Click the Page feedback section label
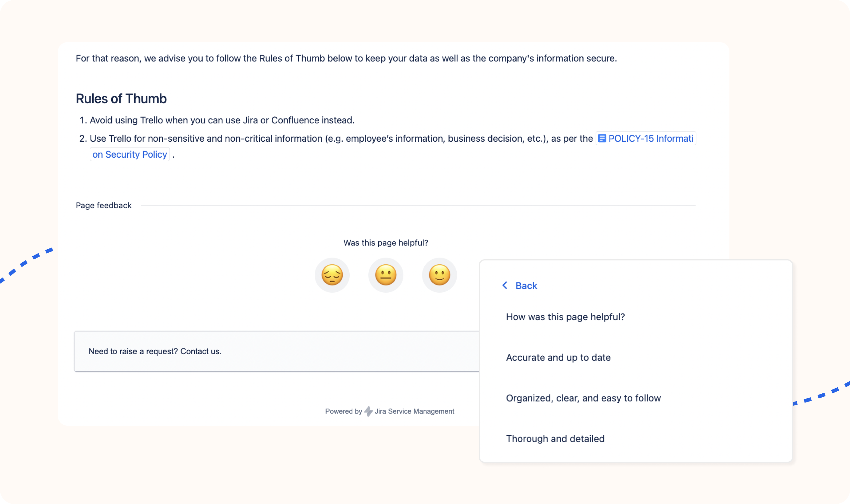 coord(103,205)
